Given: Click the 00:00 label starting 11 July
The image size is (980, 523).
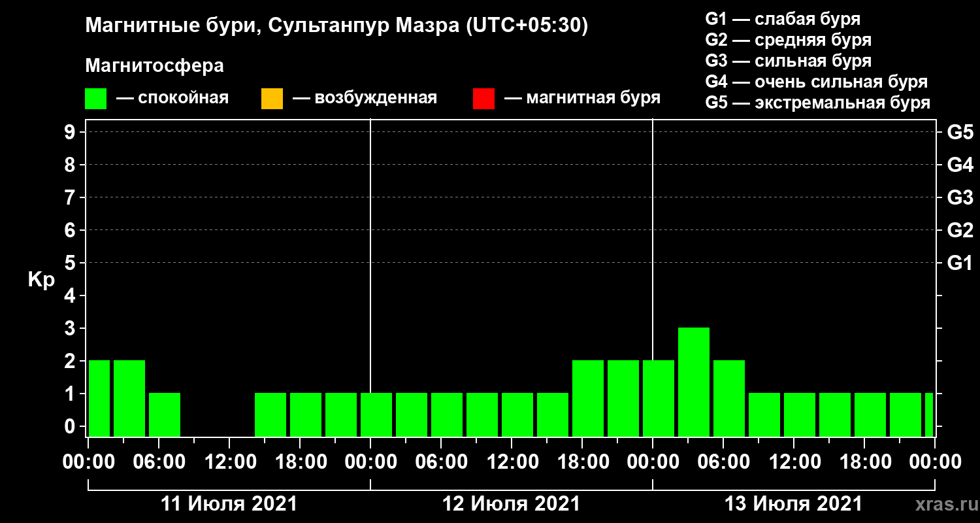Looking at the screenshot, I should [x=88, y=462].
